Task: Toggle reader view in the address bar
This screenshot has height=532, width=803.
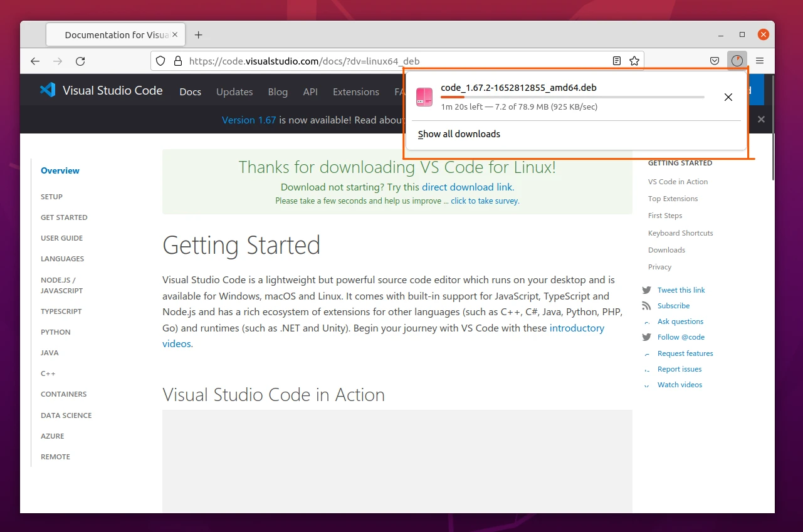Action: click(x=616, y=61)
